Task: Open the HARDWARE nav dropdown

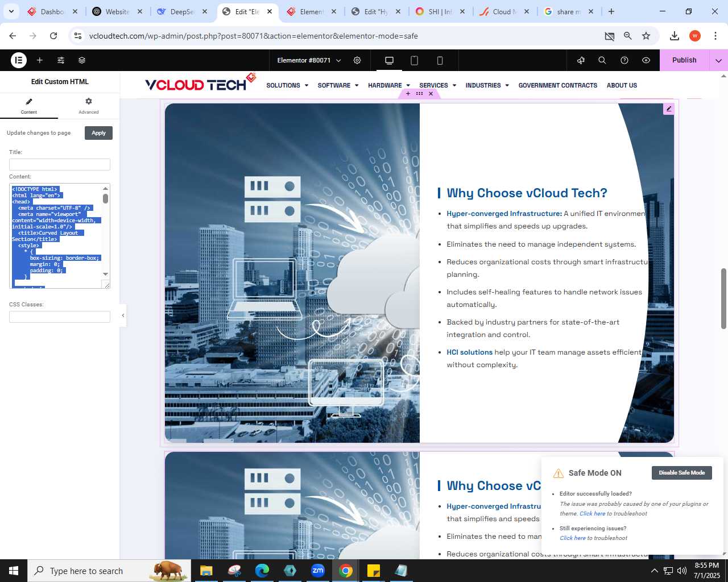Action: click(x=389, y=85)
